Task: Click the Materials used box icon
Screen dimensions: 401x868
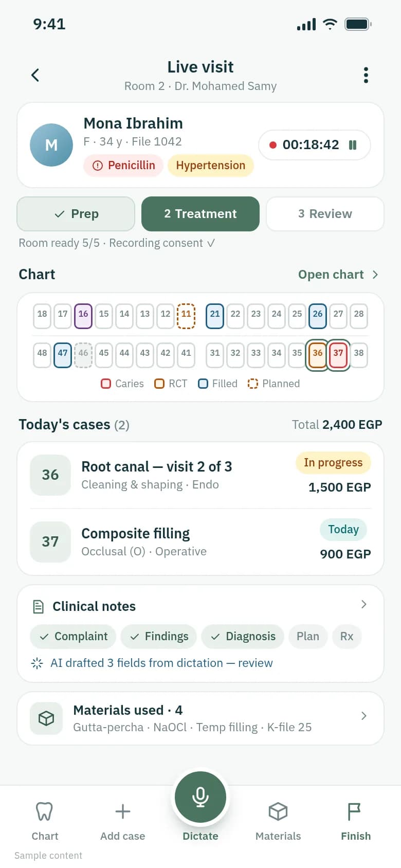Action: [46, 718]
